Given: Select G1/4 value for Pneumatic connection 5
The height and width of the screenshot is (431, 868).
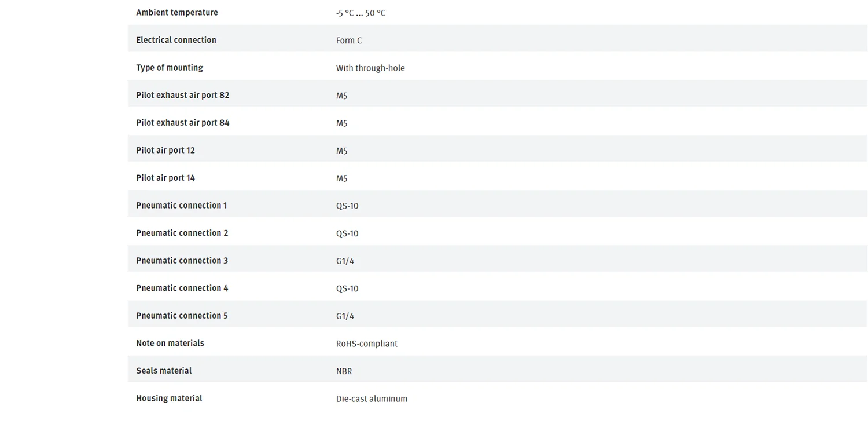Looking at the screenshot, I should pyautogui.click(x=345, y=316).
